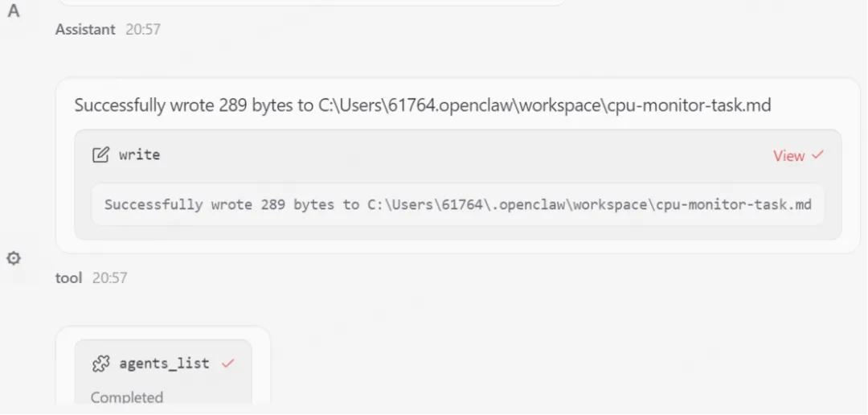Click the "Completed" status text

tap(127, 397)
